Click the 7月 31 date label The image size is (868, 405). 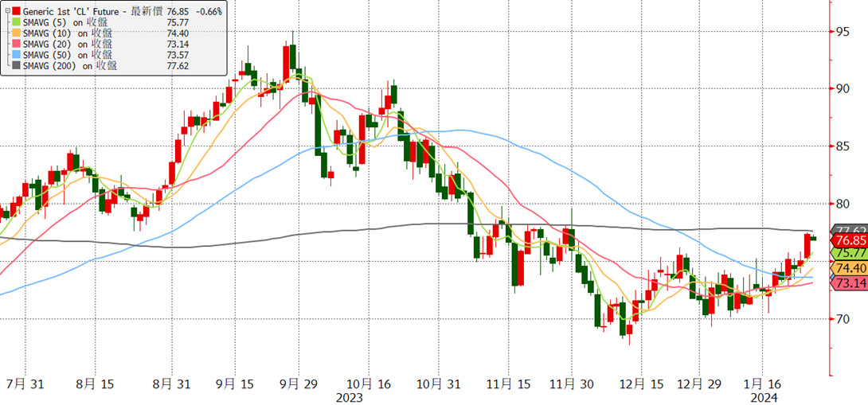[26, 384]
